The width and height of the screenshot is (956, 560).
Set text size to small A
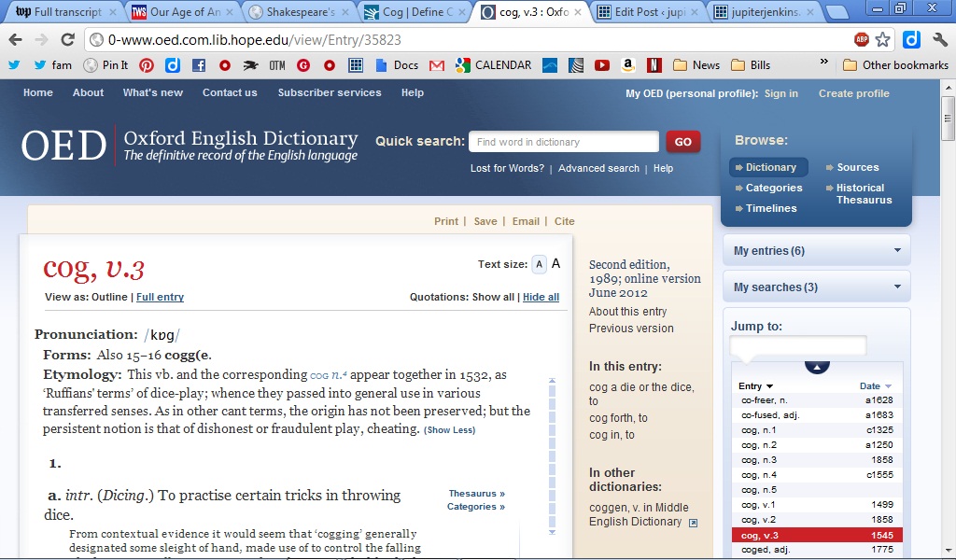(539, 264)
